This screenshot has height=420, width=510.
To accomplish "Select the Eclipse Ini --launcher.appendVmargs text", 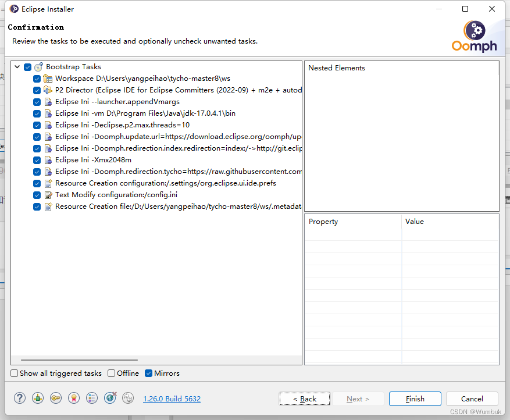I will pos(117,102).
